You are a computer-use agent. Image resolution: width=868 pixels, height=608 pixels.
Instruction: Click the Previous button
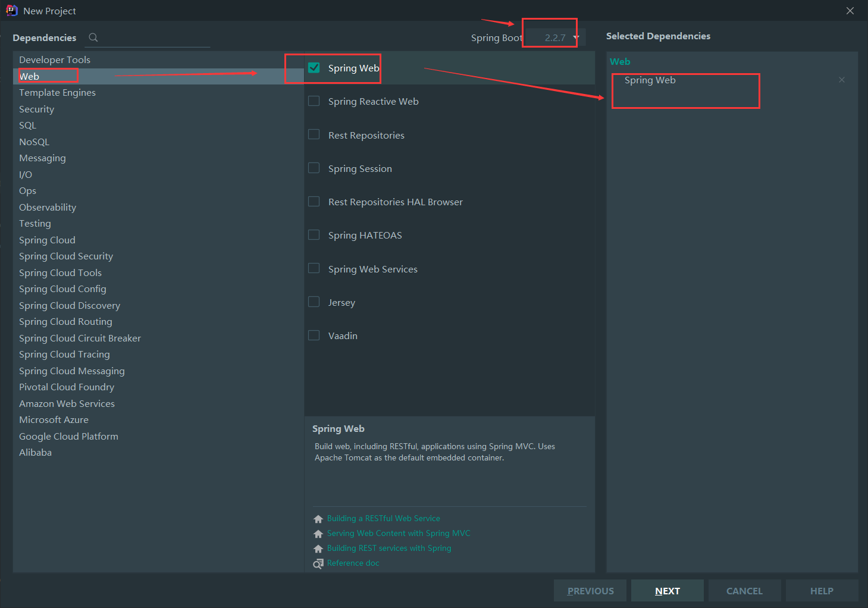tap(590, 591)
